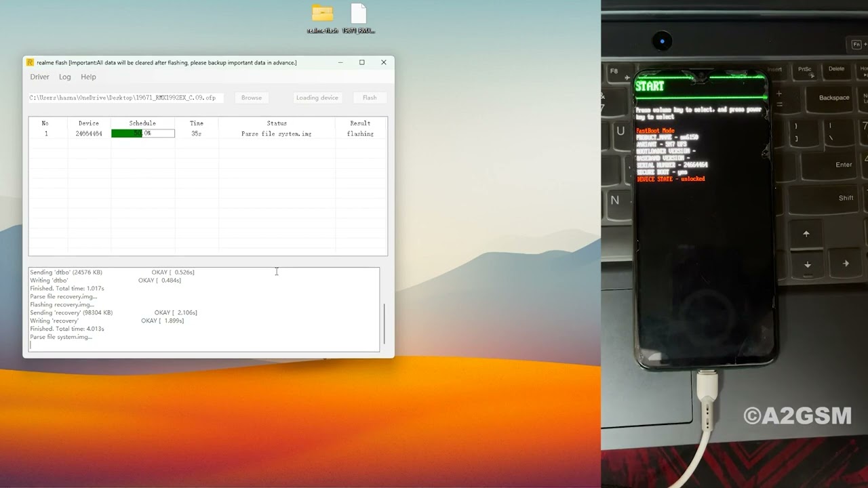This screenshot has width=868, height=488.
Task: Click the firmware file path field
Action: click(x=126, y=98)
